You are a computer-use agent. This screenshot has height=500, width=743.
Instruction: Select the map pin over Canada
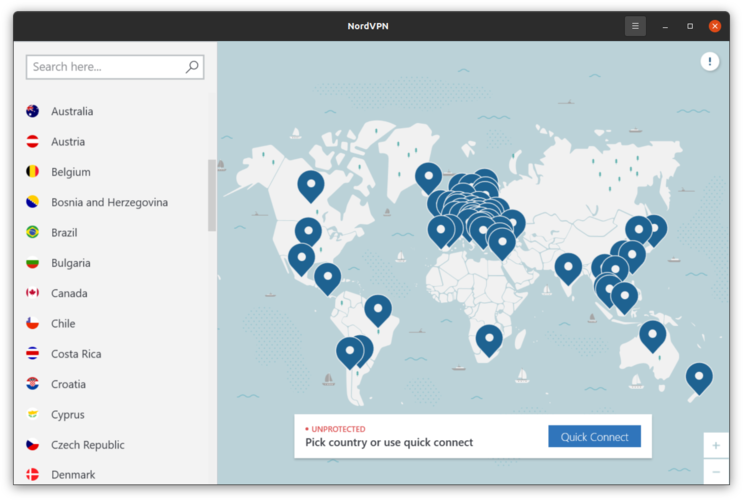pos(311,185)
